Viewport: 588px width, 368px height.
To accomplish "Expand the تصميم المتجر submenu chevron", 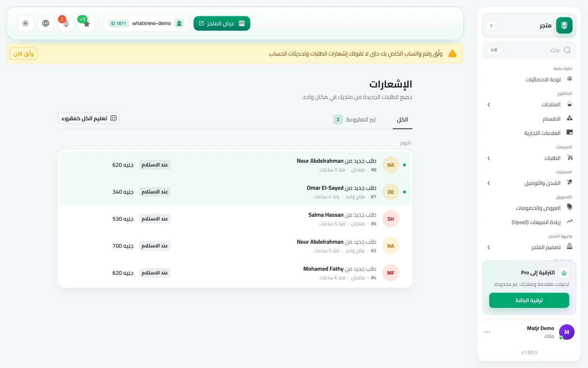I will pos(488,247).
